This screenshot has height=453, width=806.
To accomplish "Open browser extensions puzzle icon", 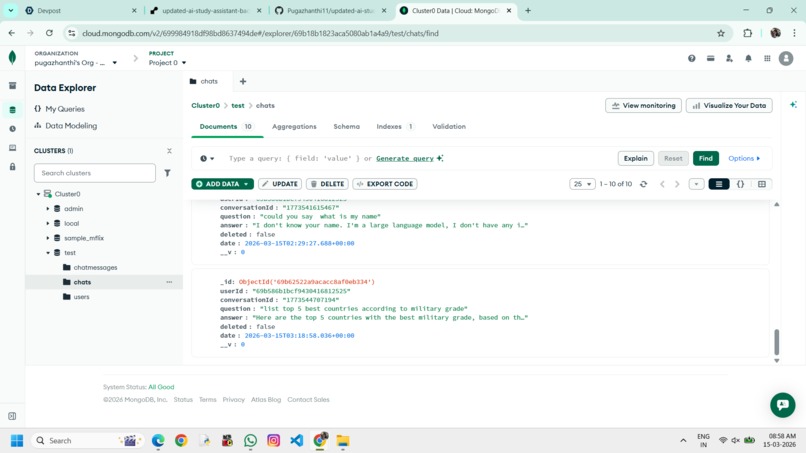I will tap(747, 33).
